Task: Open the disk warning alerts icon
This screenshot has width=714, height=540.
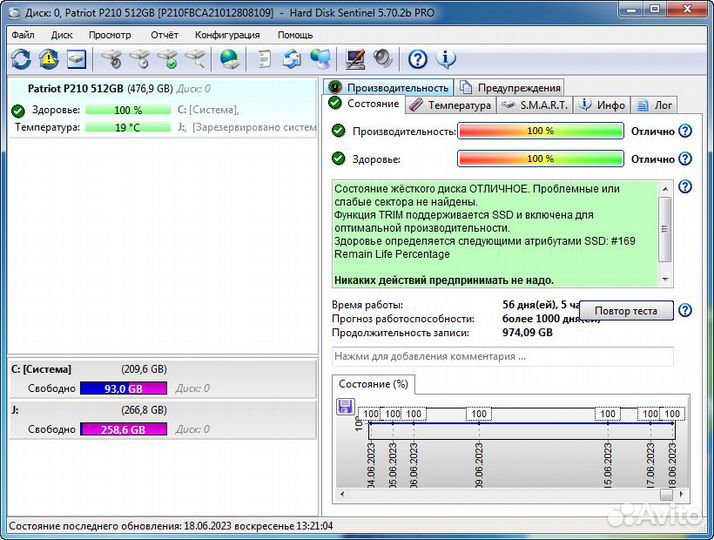Action: [48, 59]
